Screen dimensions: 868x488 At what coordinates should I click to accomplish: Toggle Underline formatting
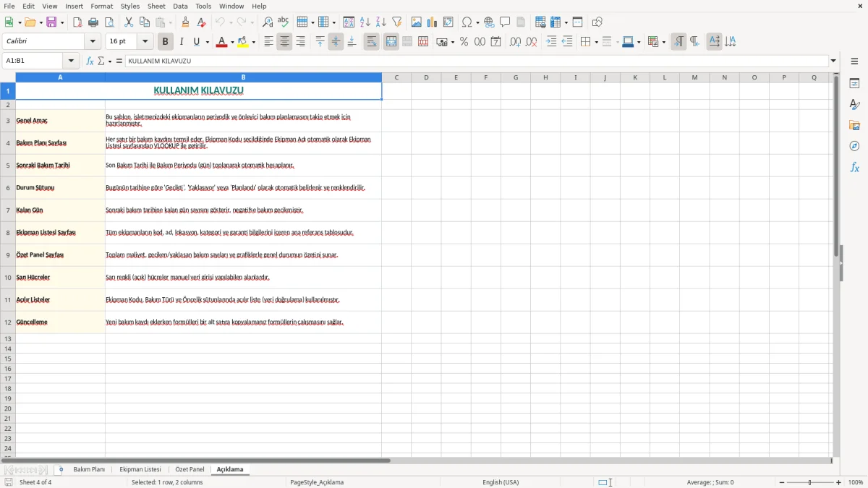click(x=196, y=42)
